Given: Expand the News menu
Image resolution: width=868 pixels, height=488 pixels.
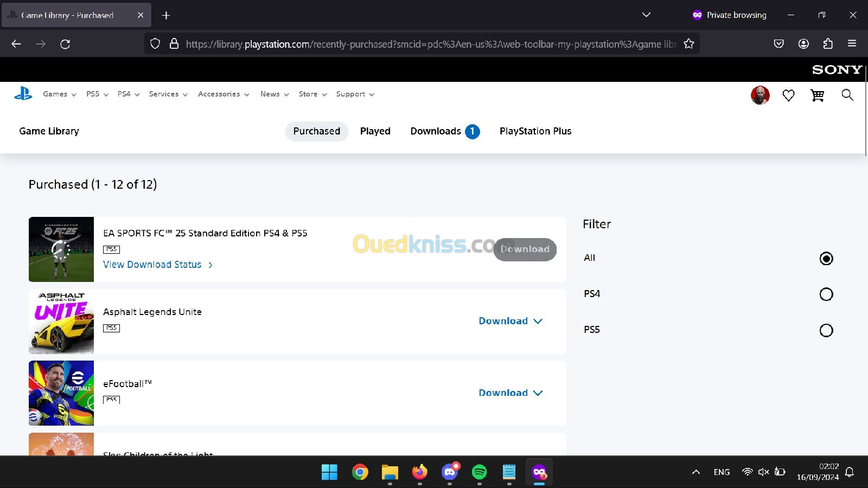Looking at the screenshot, I should tap(275, 94).
